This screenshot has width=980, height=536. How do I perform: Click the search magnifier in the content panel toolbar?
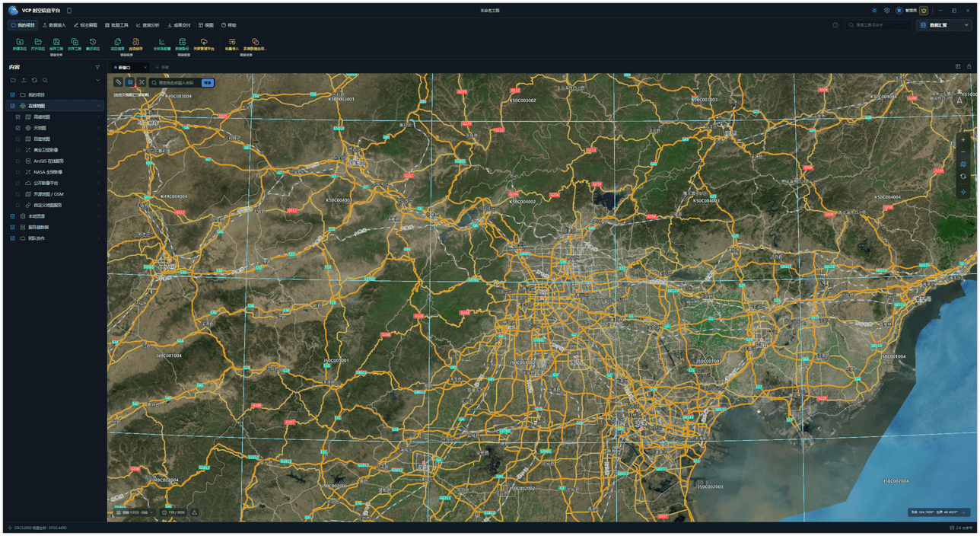(x=45, y=80)
